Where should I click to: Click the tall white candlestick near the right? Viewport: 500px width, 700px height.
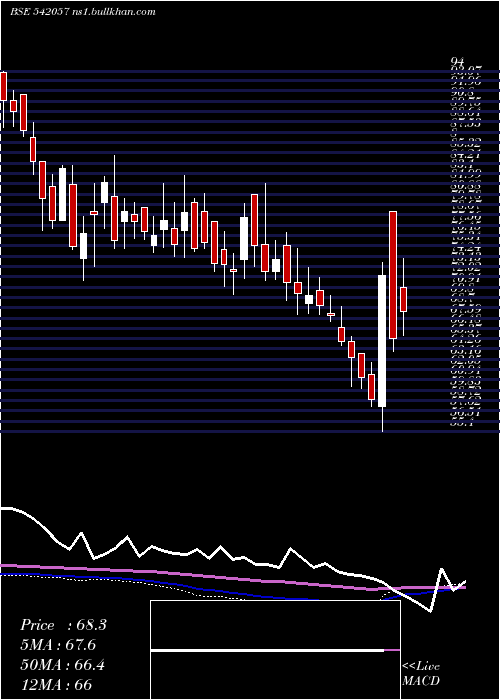382,341
